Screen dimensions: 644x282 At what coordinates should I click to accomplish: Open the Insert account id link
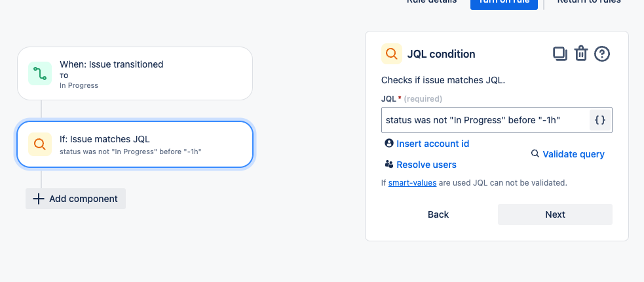(432, 144)
